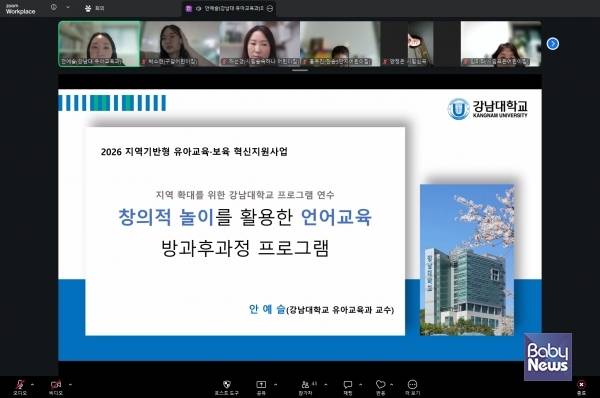Click the Kangnam University logo on slide

point(488,109)
